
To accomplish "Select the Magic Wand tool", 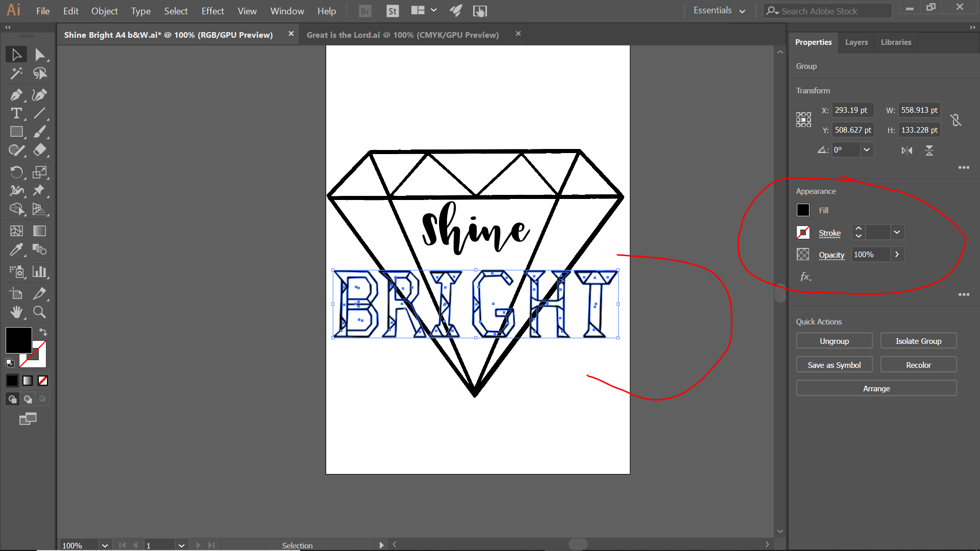I will (x=16, y=73).
